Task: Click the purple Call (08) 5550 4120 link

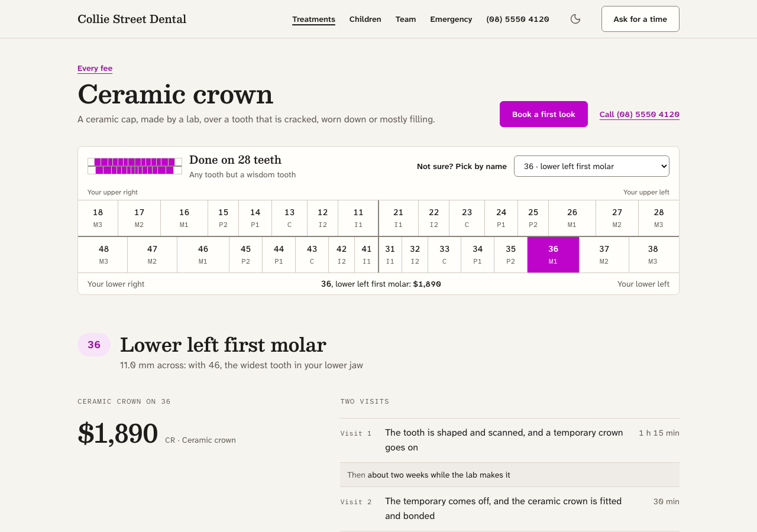Action: [x=639, y=114]
